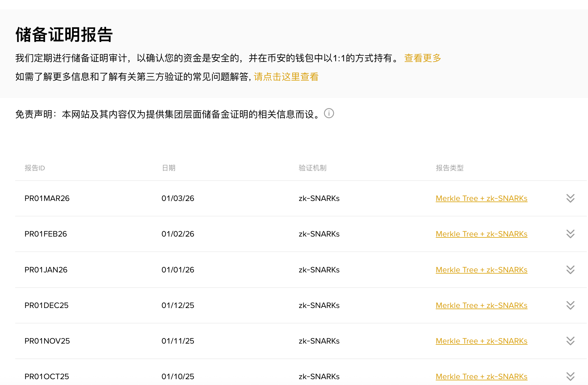Open Merkle Tree link for 01/03/26
The height and width of the screenshot is (385, 588).
coord(481,198)
